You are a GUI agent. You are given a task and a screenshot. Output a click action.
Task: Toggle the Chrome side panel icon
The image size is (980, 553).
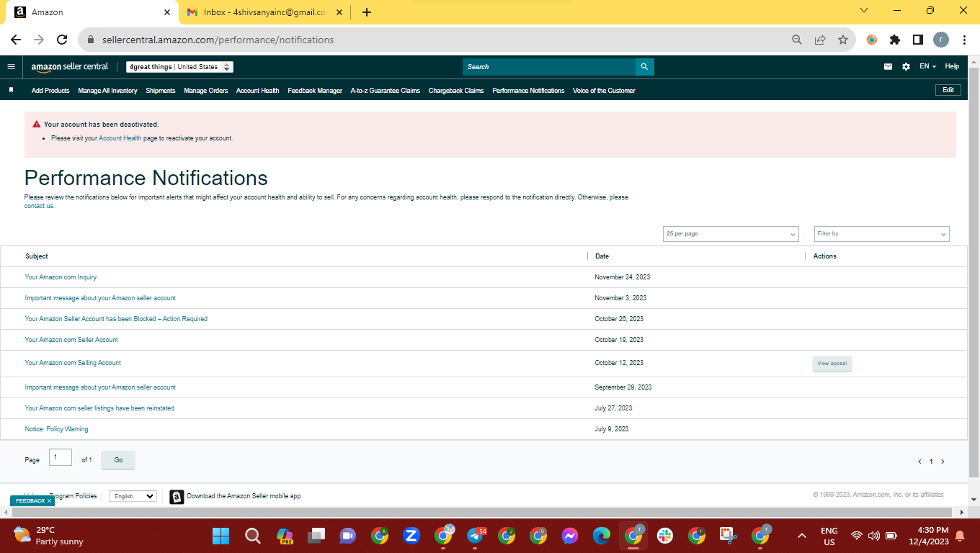click(918, 40)
